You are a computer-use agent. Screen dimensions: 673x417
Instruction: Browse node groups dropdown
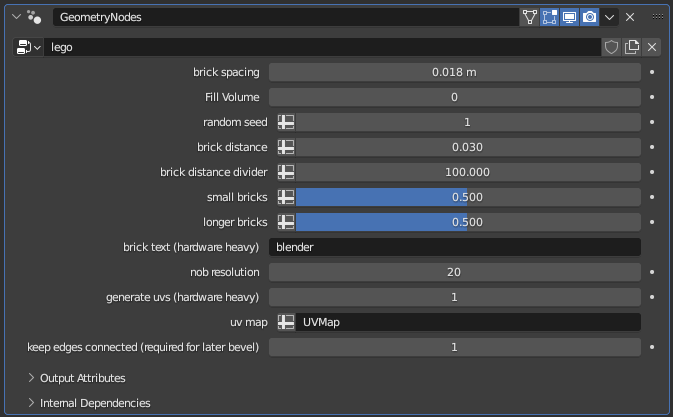(29, 47)
